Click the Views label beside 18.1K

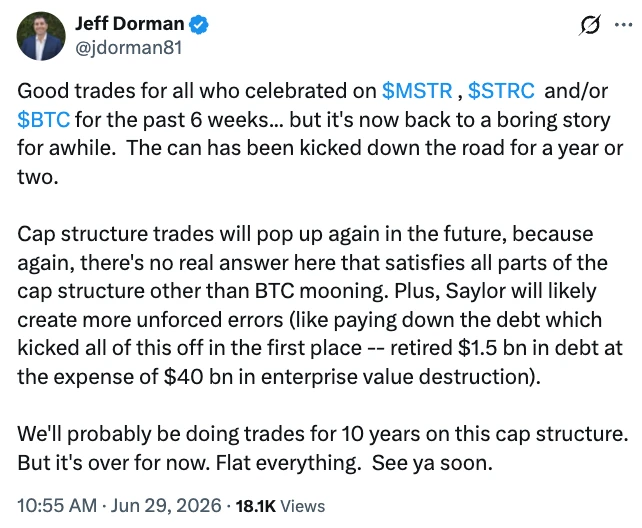click(303, 506)
